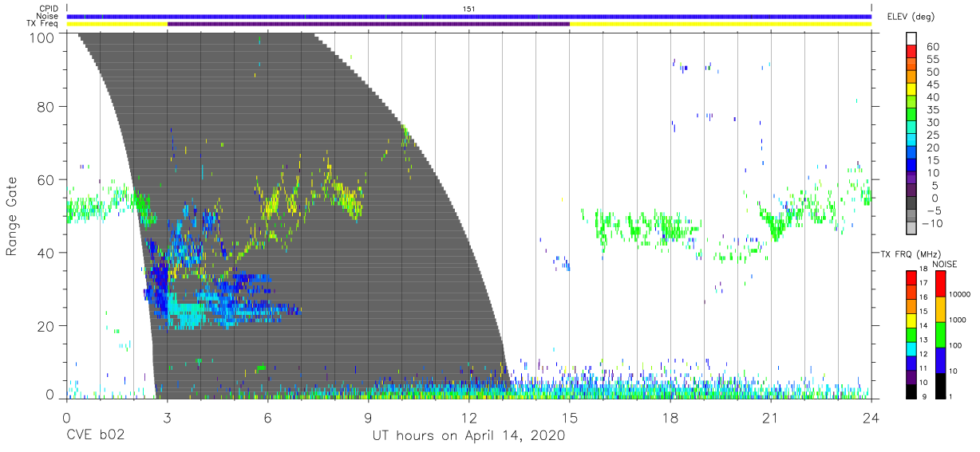Viewport: 980px width, 452px height.
Task: Pick the black swatch in TX FRQ legend
Action: 911,390
